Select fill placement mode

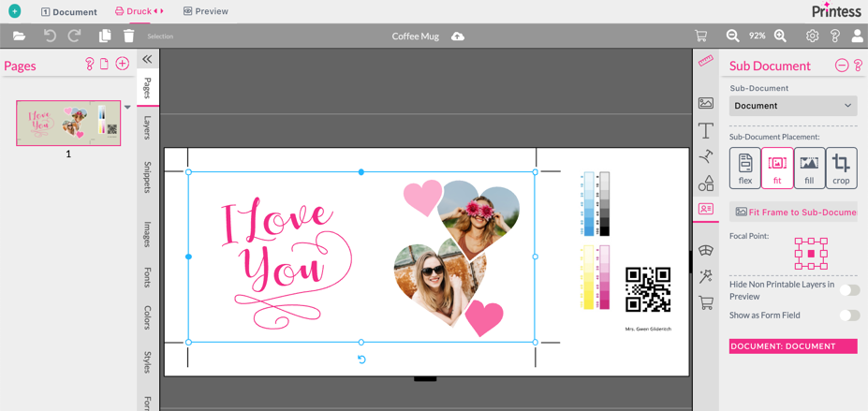[x=809, y=169]
